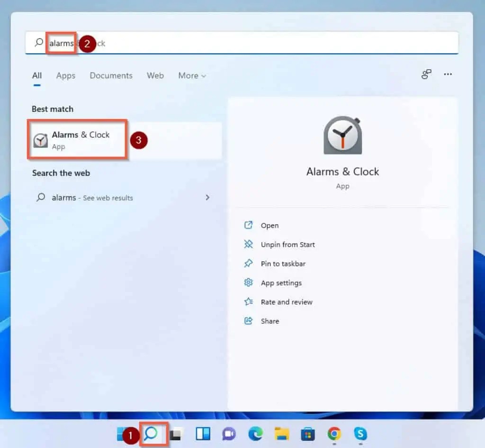Click Open to launch Alarms & Clock
The image size is (485, 448).
point(270,225)
